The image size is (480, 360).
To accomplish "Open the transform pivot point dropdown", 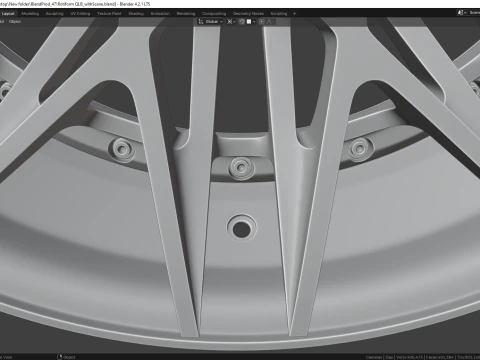I will [231, 22].
